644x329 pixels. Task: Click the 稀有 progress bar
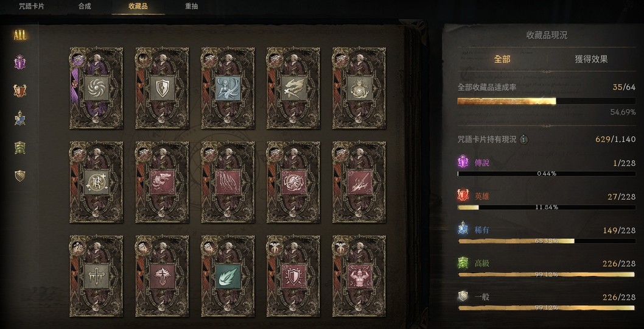coord(547,241)
